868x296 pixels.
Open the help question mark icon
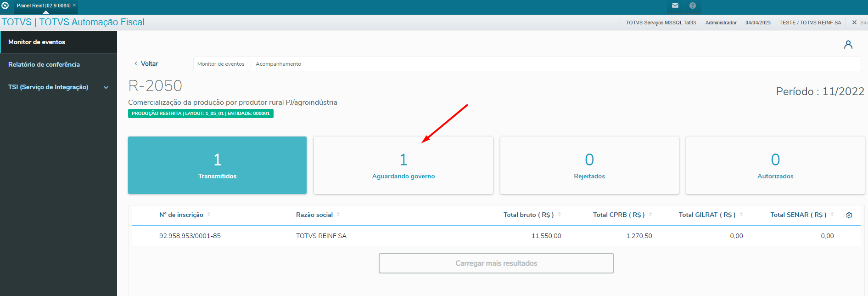[693, 6]
